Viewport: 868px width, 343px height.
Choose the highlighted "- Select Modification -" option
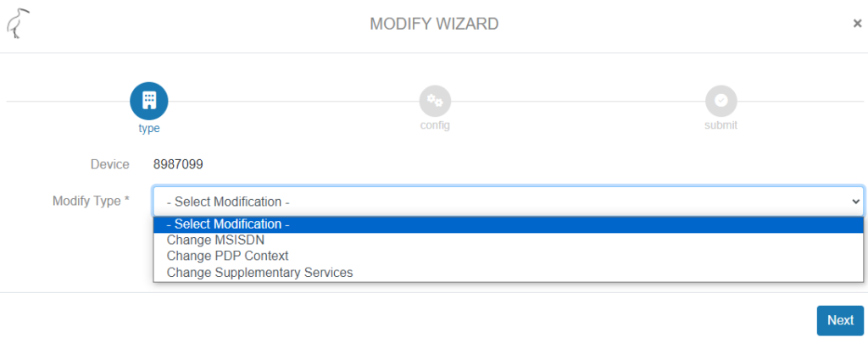(x=229, y=224)
